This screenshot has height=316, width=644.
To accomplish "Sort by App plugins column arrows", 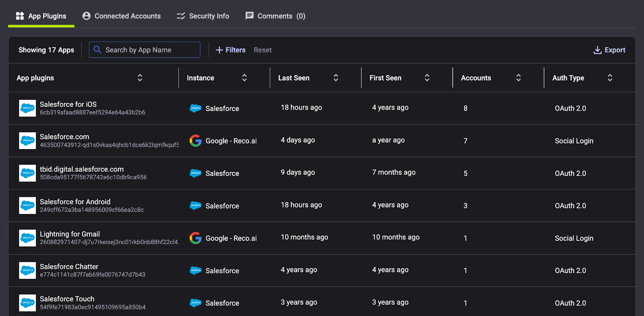I will pyautogui.click(x=140, y=78).
